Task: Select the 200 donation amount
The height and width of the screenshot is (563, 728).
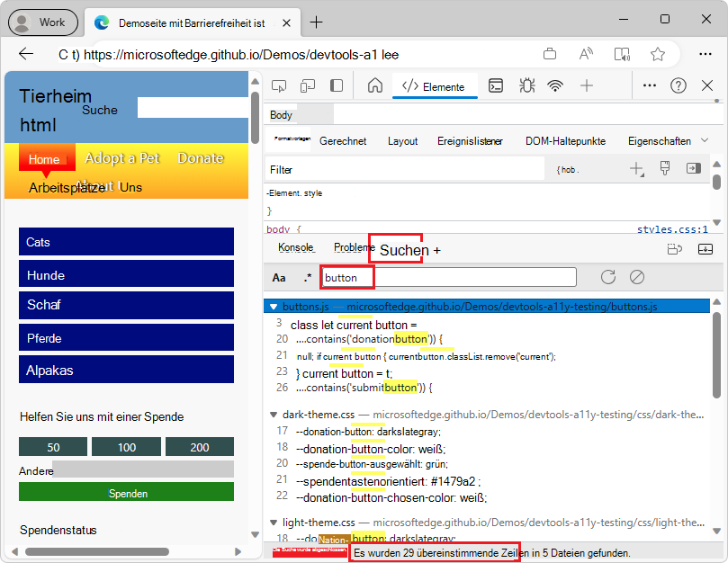Action: coord(200,446)
